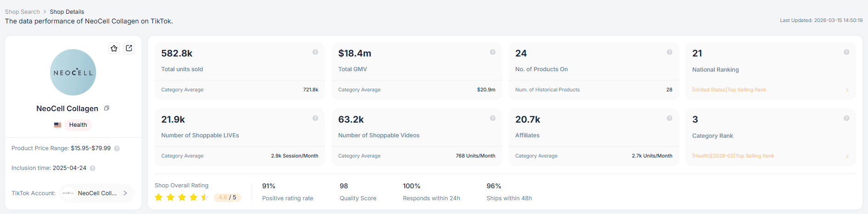Click the 768 Units/Month value

tap(476, 156)
